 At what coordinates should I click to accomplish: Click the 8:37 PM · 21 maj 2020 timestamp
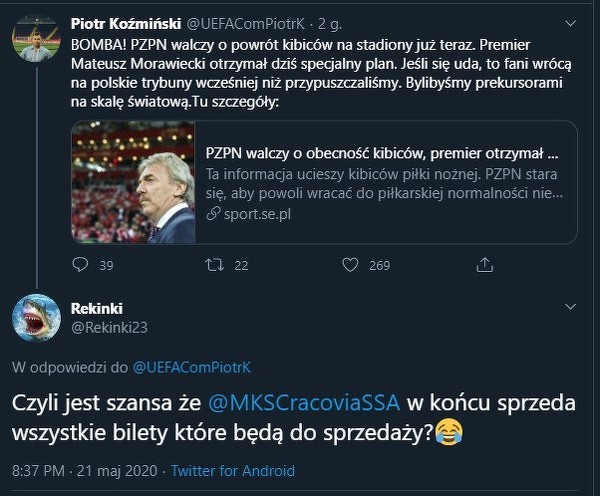click(x=85, y=470)
